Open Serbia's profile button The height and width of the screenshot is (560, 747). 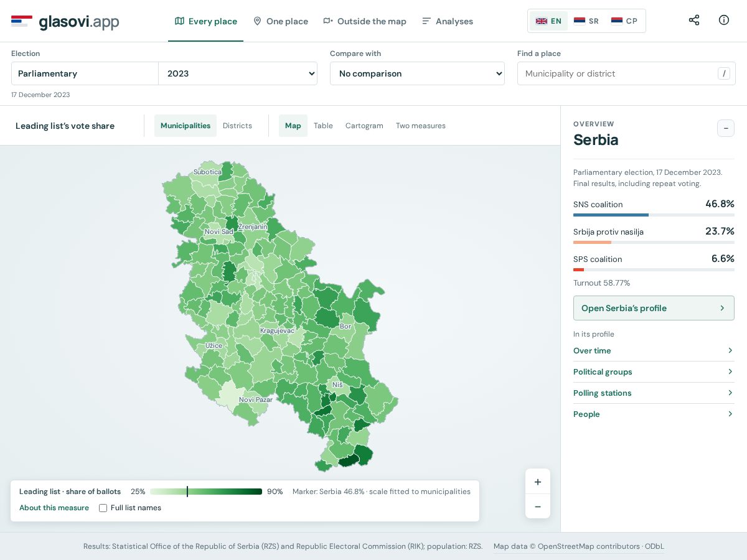[x=654, y=308]
